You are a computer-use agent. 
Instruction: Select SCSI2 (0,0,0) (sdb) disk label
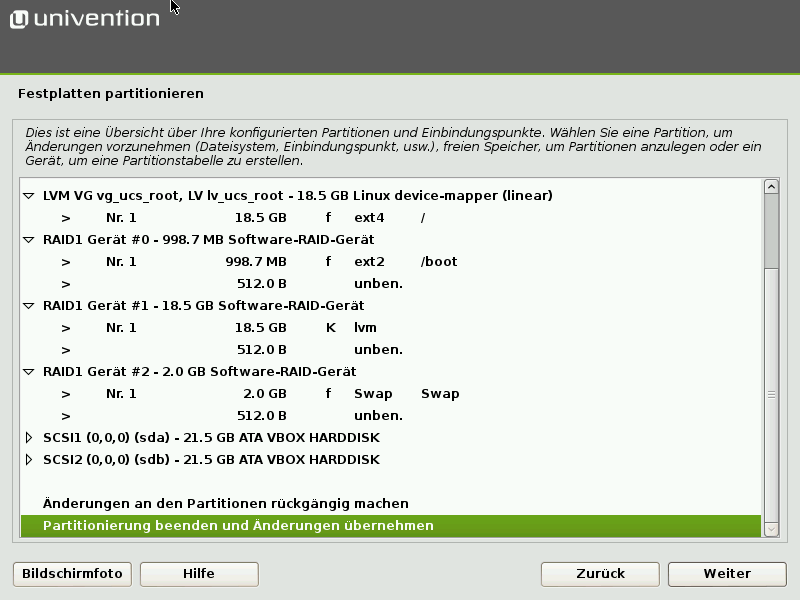click(x=211, y=460)
